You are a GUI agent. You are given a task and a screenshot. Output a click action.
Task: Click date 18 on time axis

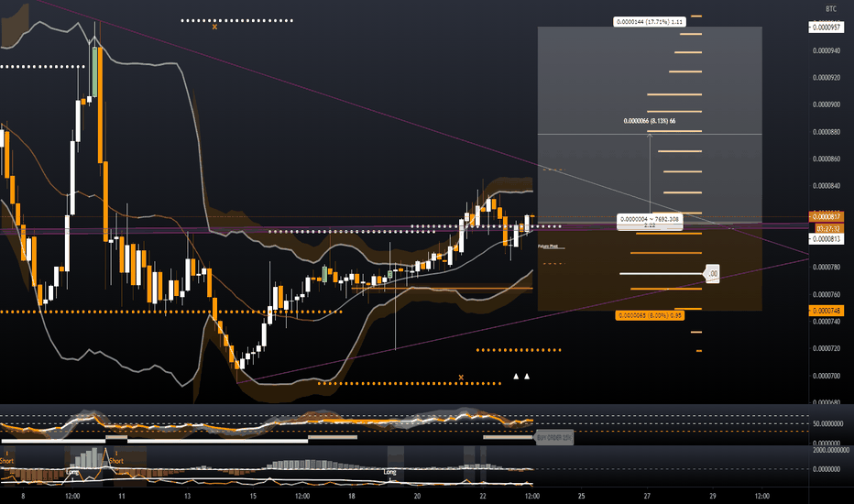pos(352,496)
